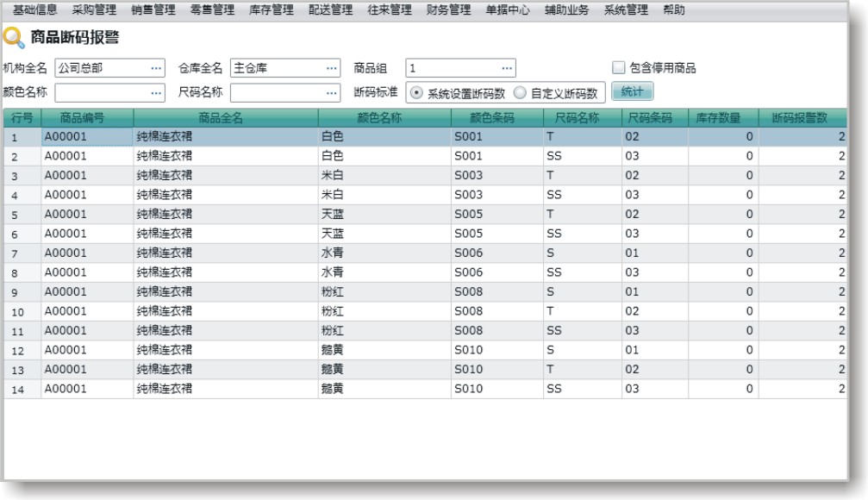Viewport: 868px width, 500px height.
Task: Select the S001 barcode cell in row 2
Action: 496,156
